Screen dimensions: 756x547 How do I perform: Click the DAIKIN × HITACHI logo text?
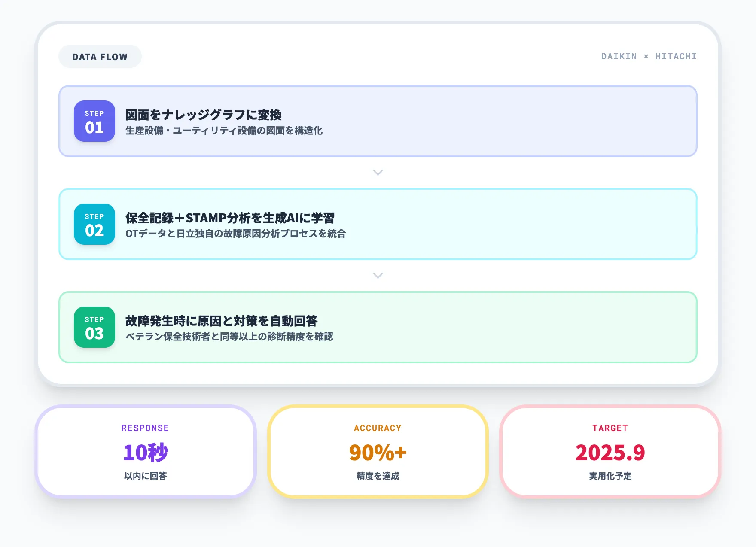(x=649, y=56)
